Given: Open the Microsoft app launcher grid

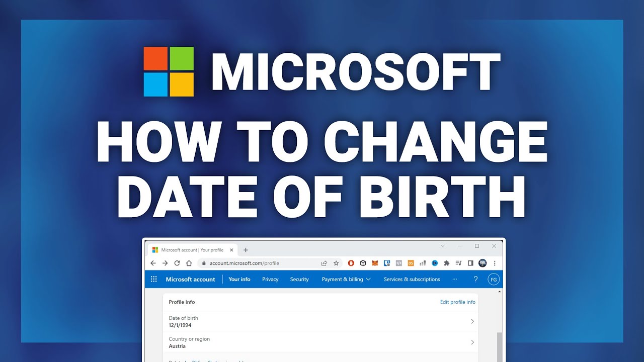Looking at the screenshot, I should 154,279.
